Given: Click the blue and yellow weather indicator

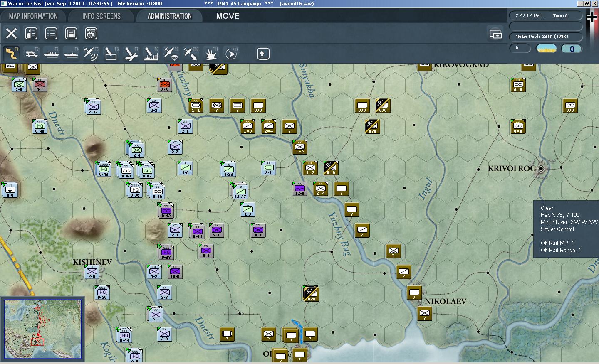Looking at the screenshot, I should [x=547, y=49].
